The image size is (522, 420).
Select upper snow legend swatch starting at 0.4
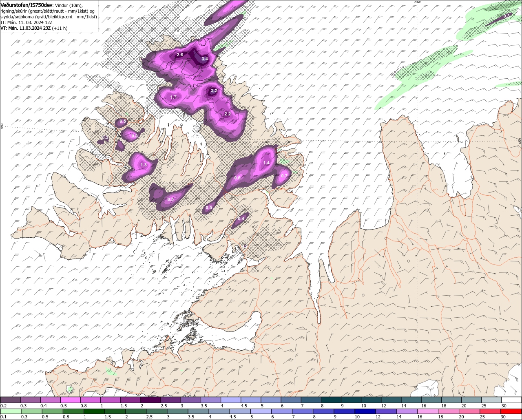50,400
